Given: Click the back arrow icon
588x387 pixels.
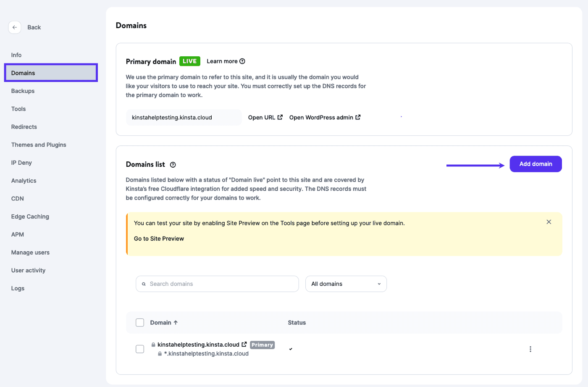Looking at the screenshot, I should pos(15,27).
